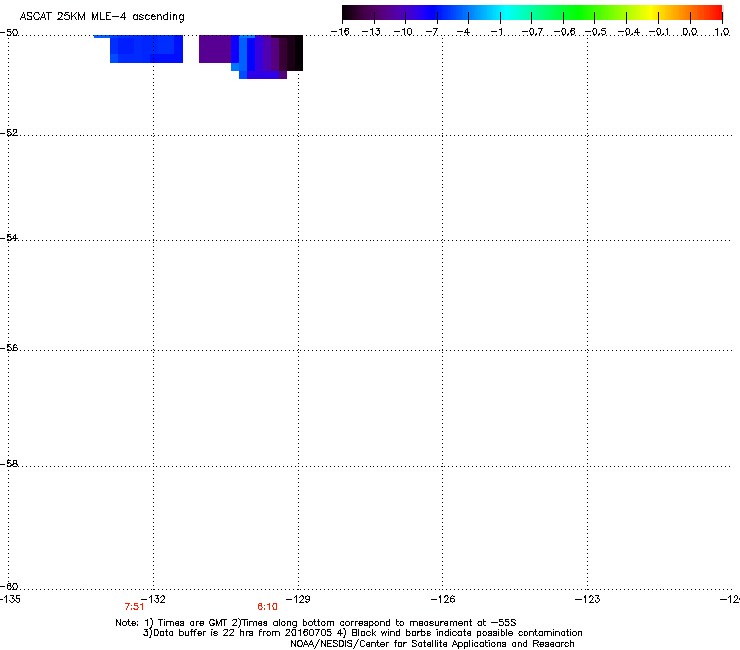Click the 1.0 color bar label

tap(722, 32)
